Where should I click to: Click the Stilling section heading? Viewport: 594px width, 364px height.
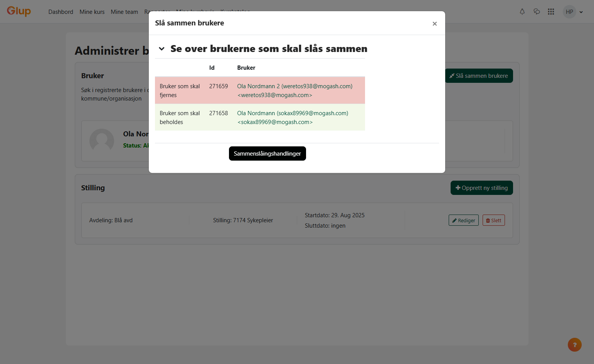93,188
